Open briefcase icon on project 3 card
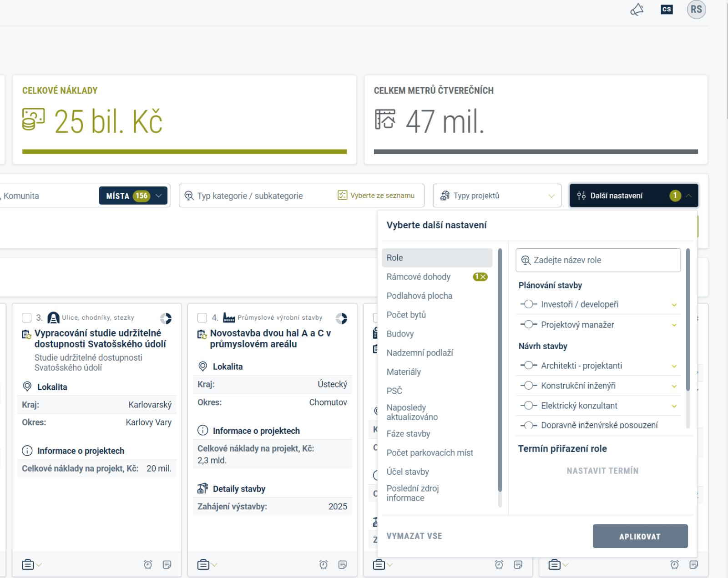Viewport: 728px width, 578px height. coord(28,564)
